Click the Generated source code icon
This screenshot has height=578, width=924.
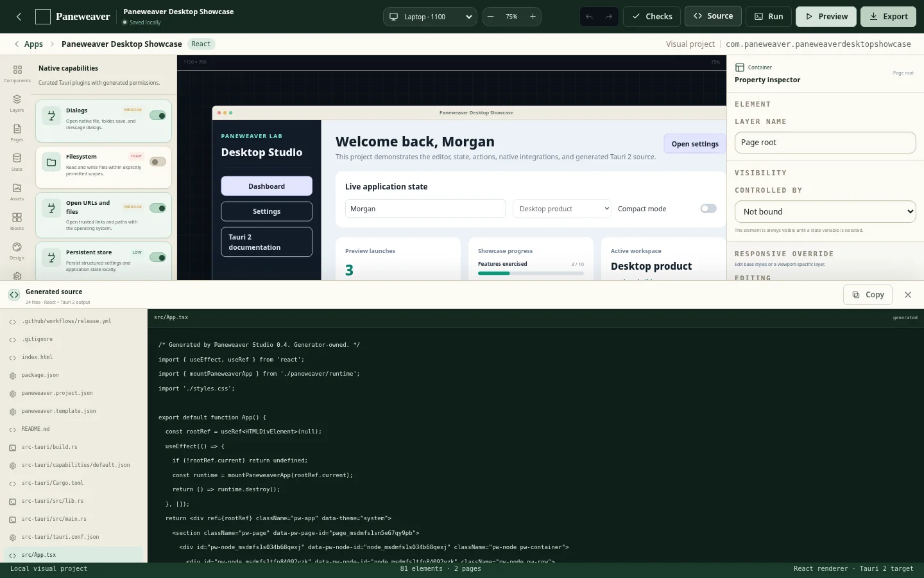[14, 295]
